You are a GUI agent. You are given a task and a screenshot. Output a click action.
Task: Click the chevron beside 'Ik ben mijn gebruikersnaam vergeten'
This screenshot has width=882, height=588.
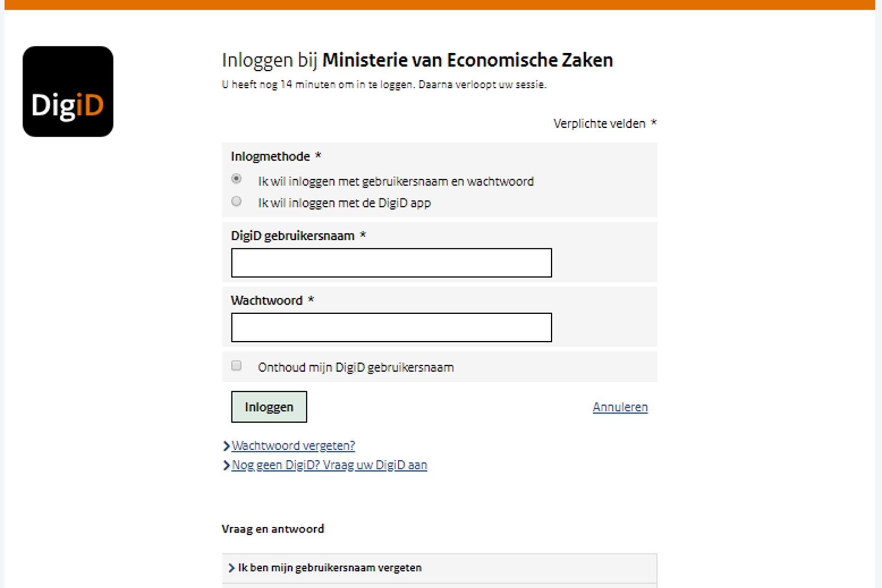pyautogui.click(x=232, y=568)
